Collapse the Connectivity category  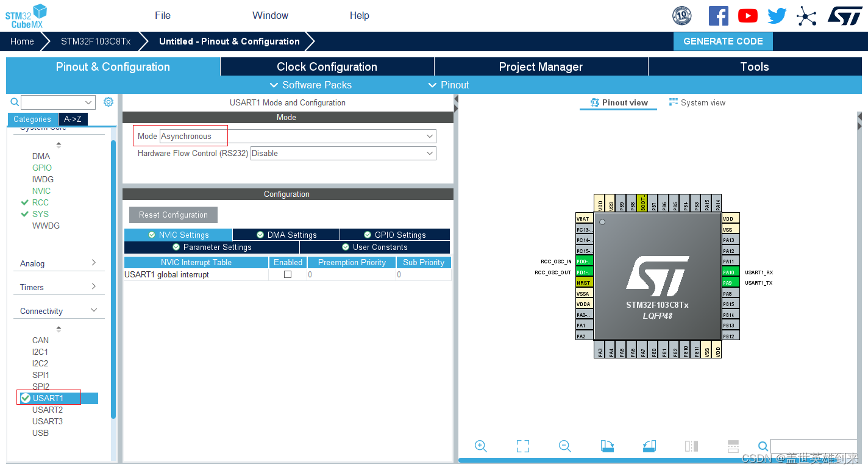[x=93, y=310]
